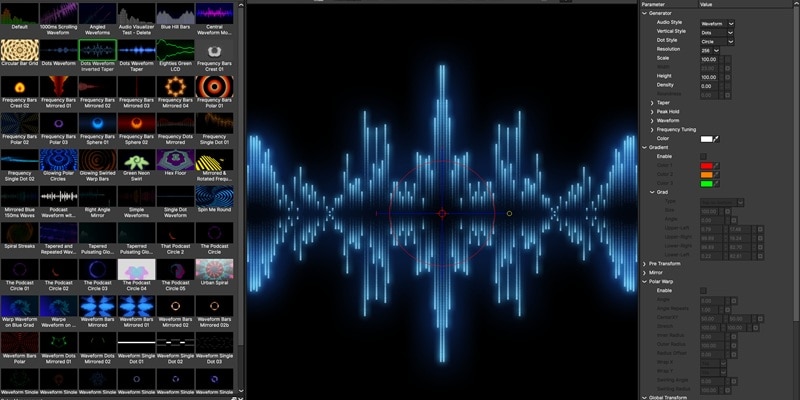Open the Dot Style dropdown
The image size is (800, 400).
coord(717,41)
